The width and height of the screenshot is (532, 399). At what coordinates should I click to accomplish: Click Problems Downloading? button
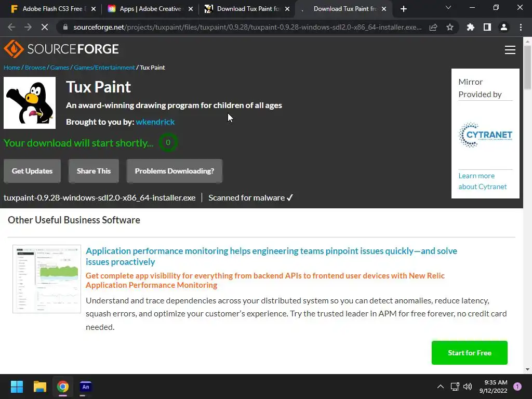(x=175, y=171)
